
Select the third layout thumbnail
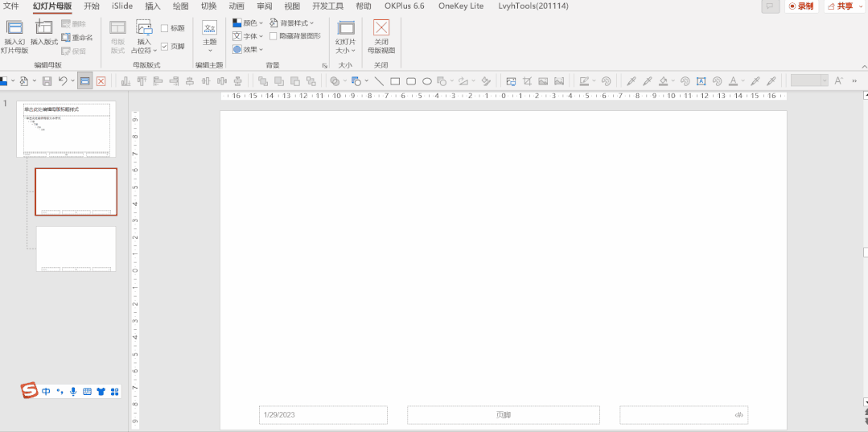[76, 249]
